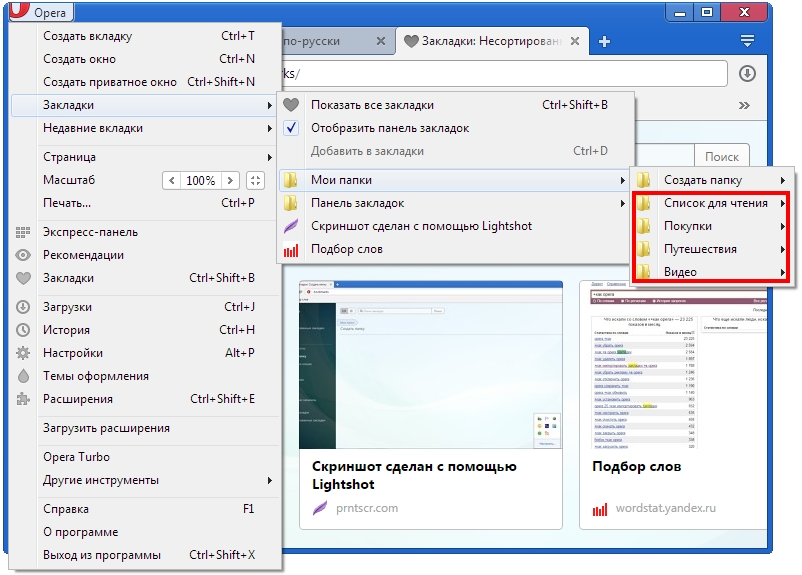
Task: Choose Создать вкладку menu entry
Action: tap(146, 36)
